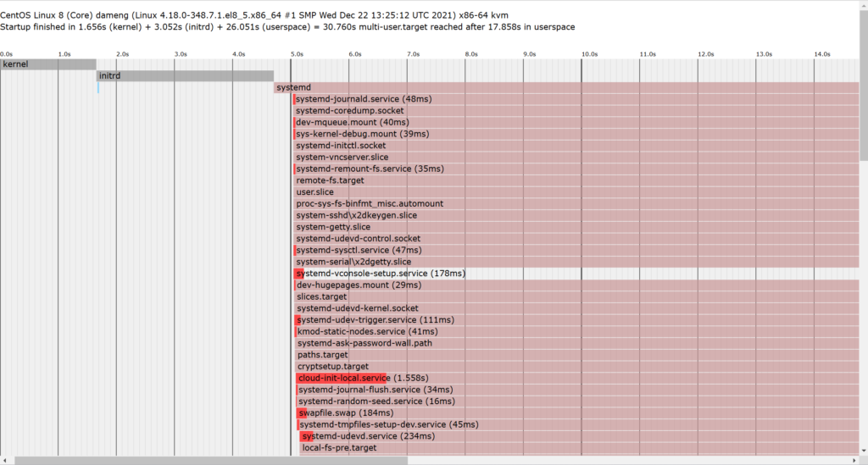Click the 14.0s time label

click(x=821, y=54)
